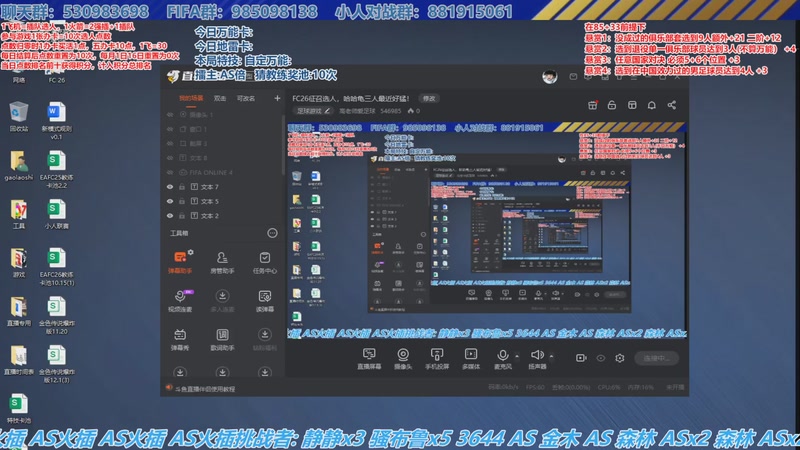This screenshot has height=450, width=800.
Task: Expand the speaker options arrow
Action: coord(551,357)
